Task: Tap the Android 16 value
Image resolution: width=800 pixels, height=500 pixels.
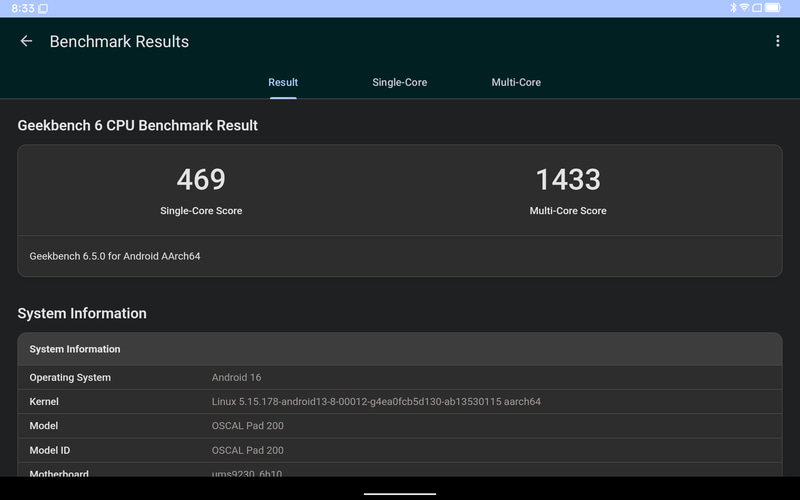Action: click(x=236, y=378)
